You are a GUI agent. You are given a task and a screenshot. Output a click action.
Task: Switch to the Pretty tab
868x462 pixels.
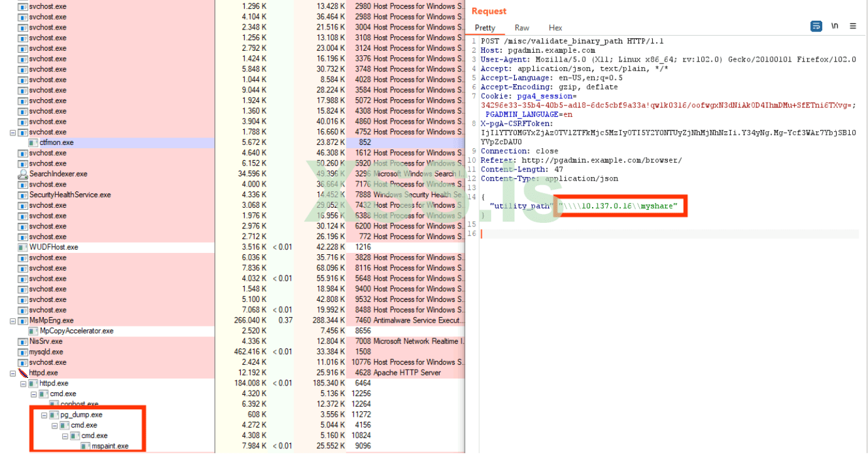coord(485,28)
